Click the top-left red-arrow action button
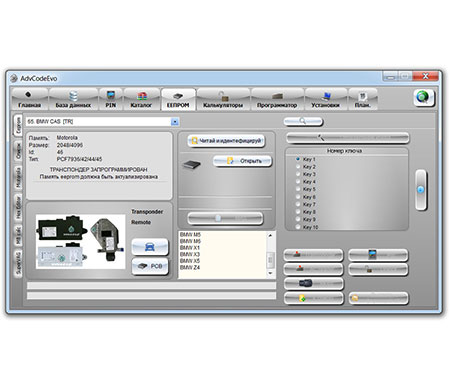The width and height of the screenshot is (450, 388). (313, 255)
